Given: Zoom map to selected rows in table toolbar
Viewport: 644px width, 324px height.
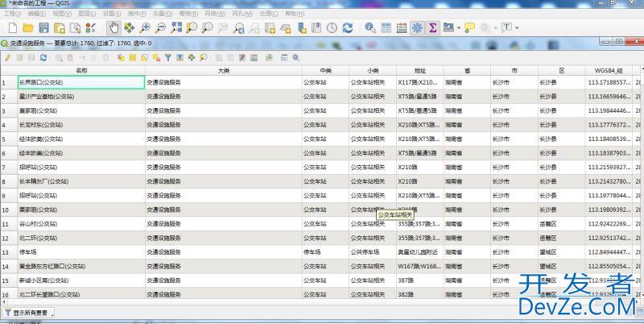Looking at the screenshot, I should coord(204,57).
